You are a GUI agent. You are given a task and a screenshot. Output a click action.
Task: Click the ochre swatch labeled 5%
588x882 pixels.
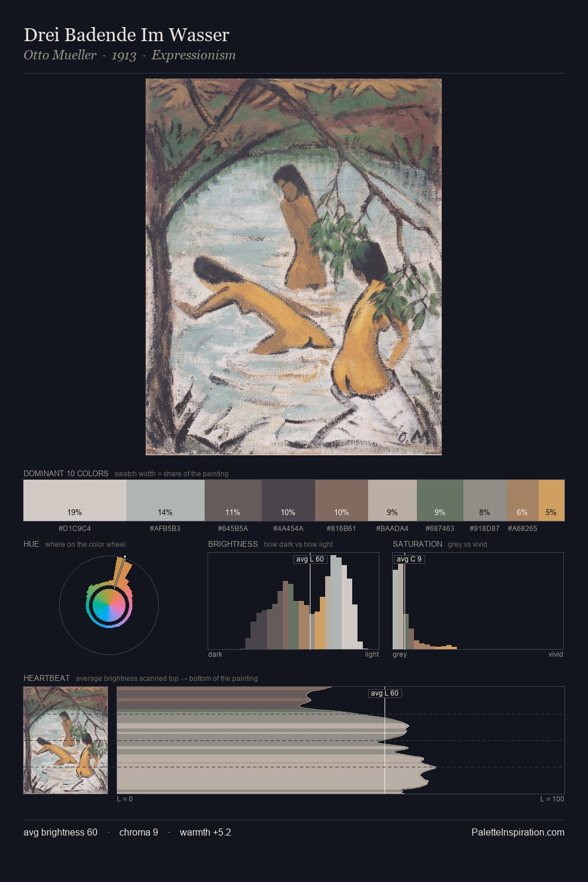click(552, 500)
